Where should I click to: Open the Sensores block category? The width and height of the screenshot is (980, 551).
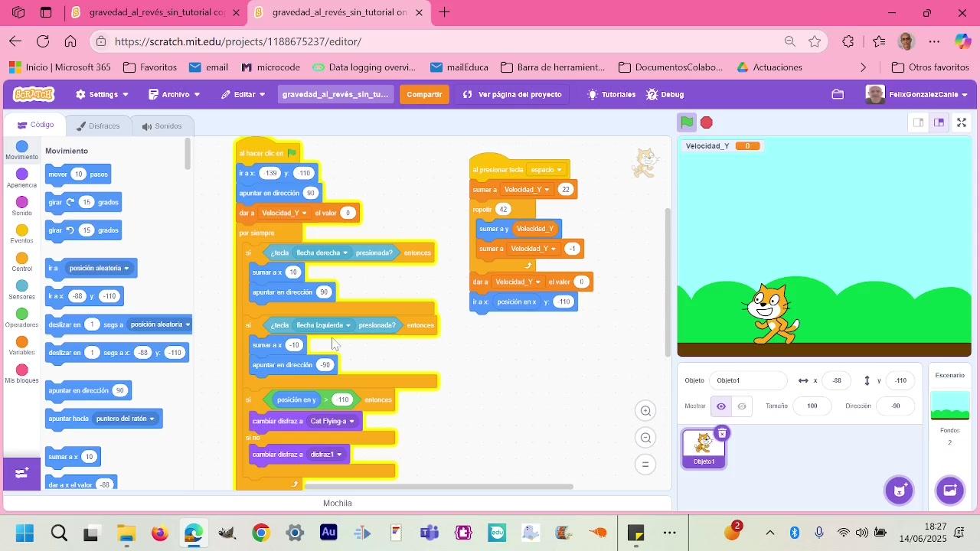21,290
